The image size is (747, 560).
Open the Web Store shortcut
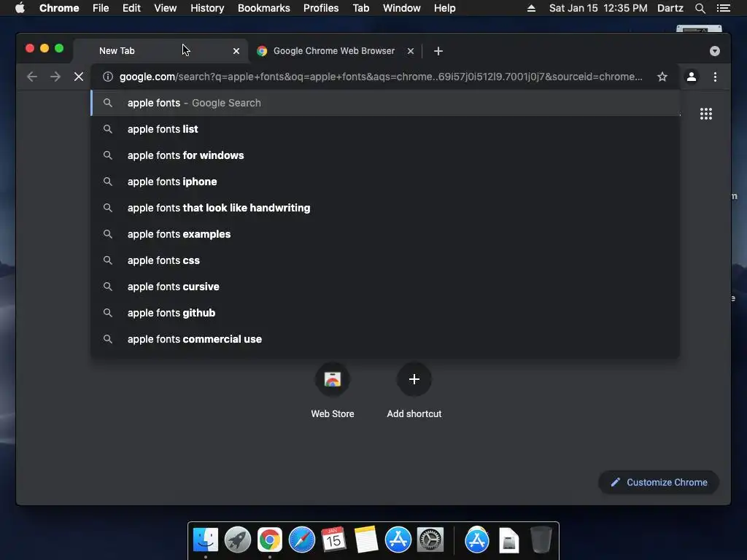(x=333, y=379)
